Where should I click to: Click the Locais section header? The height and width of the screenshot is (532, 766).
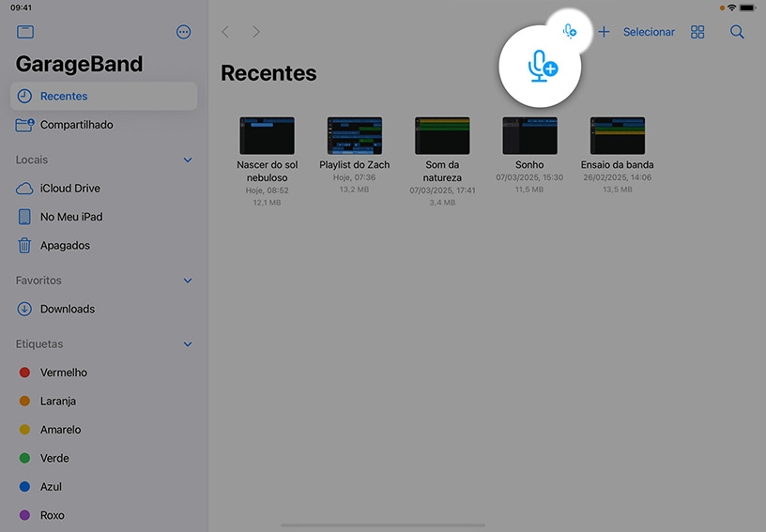click(32, 160)
